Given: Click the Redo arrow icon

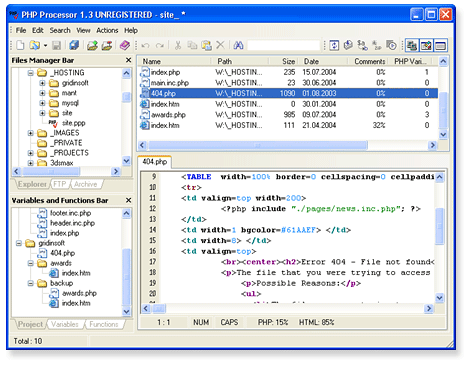Looking at the screenshot, I should pos(160,45).
